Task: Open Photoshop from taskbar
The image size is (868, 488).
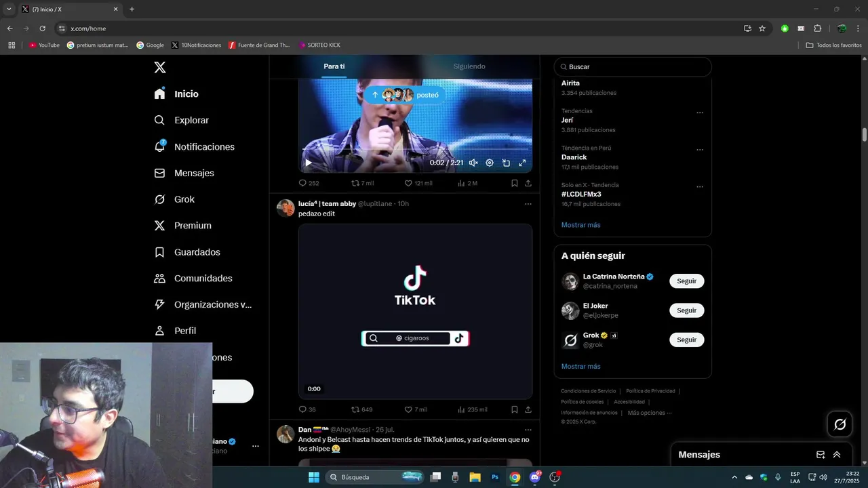Action: click(x=495, y=477)
